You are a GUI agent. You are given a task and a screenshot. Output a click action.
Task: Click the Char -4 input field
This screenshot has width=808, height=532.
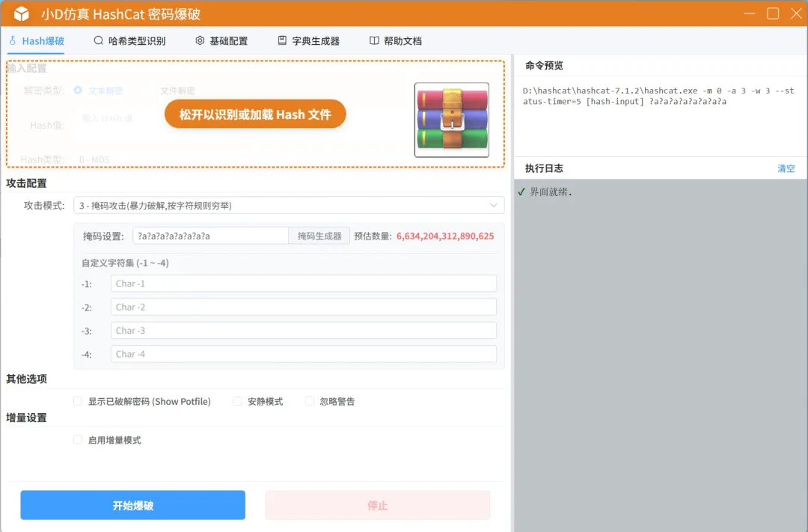click(304, 354)
